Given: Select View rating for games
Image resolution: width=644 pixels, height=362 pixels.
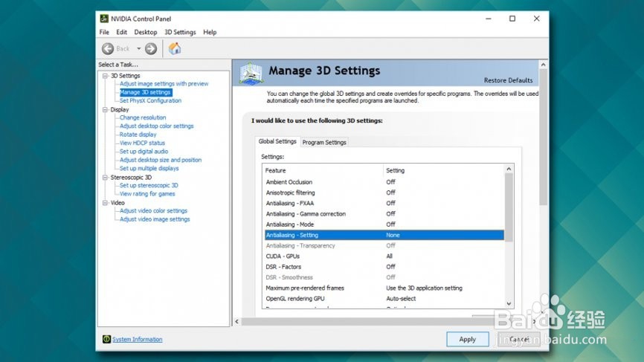Looking at the screenshot, I should (x=147, y=194).
